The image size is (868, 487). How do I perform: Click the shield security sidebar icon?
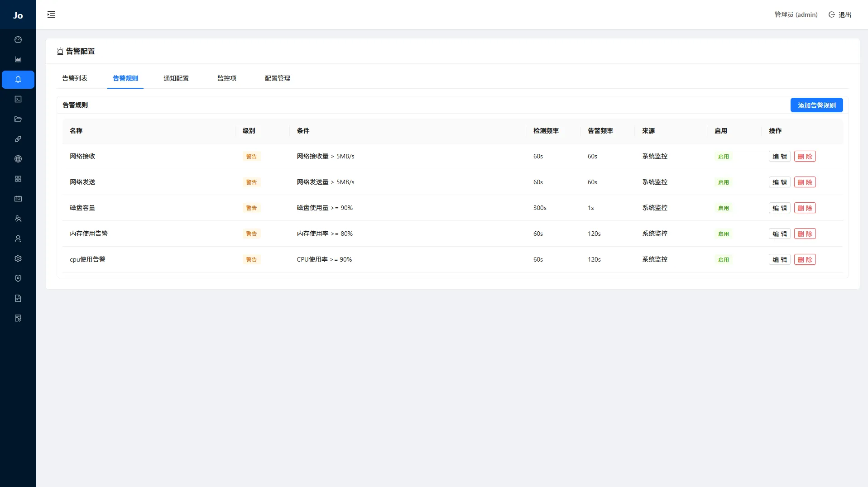pyautogui.click(x=18, y=278)
